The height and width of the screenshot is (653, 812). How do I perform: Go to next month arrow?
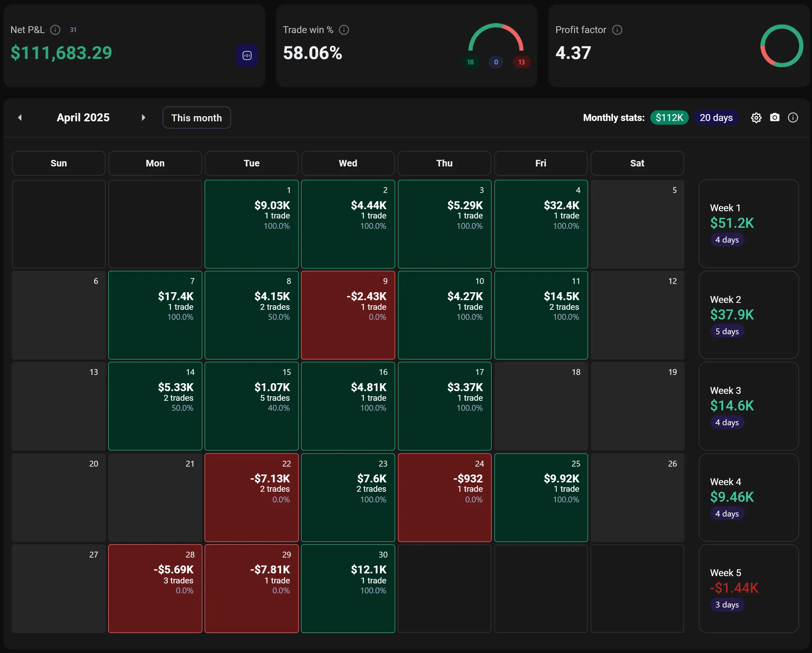click(143, 118)
